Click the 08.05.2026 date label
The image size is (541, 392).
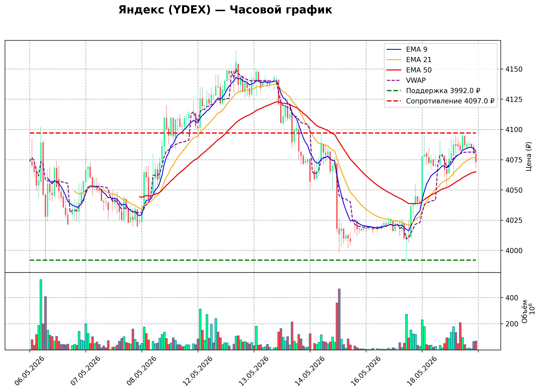(x=142, y=371)
